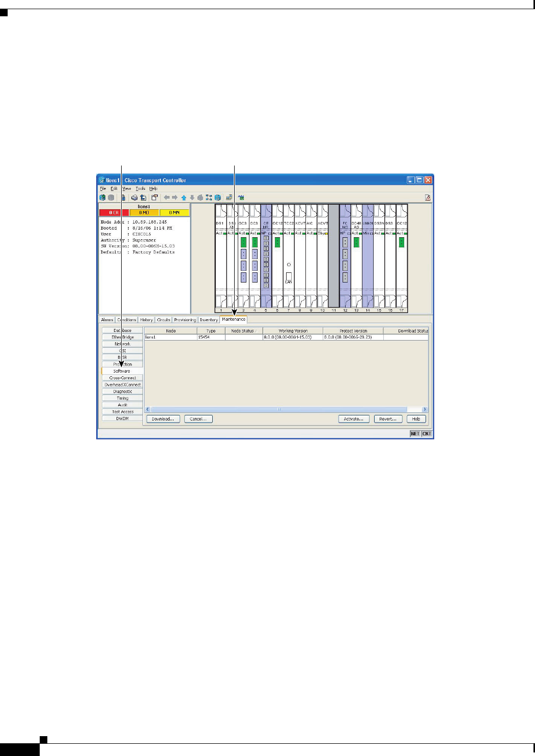
Task: Open the View menu
Action: [x=126, y=188]
